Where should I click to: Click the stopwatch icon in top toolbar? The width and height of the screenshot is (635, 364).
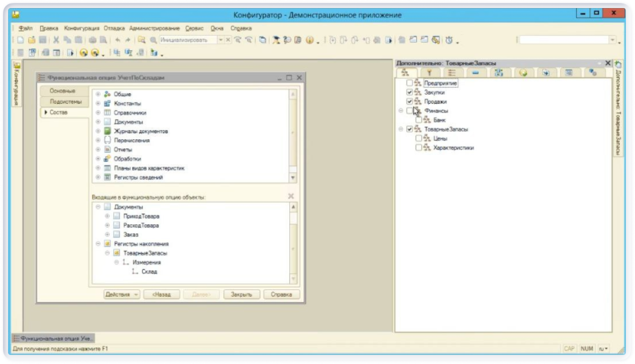point(449,40)
